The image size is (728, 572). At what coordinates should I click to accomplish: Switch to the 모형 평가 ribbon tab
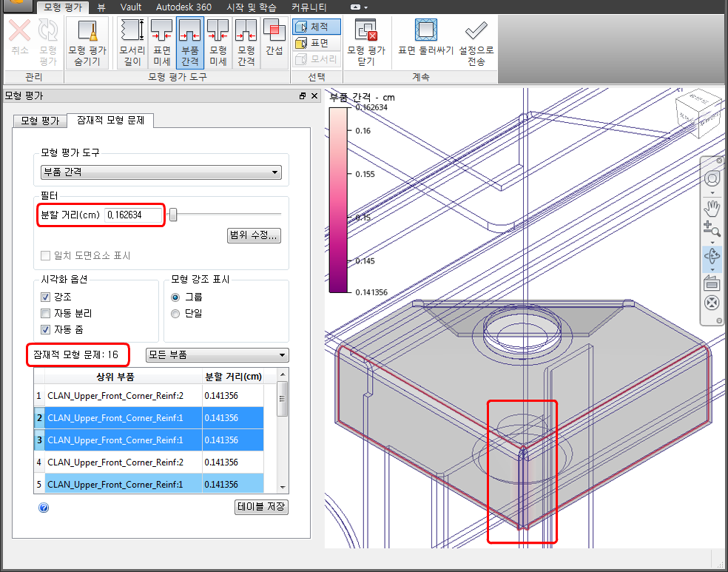tap(63, 7)
